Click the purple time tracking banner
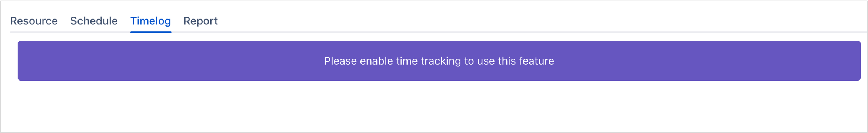Screen dimensions: 868x133 click(x=439, y=61)
